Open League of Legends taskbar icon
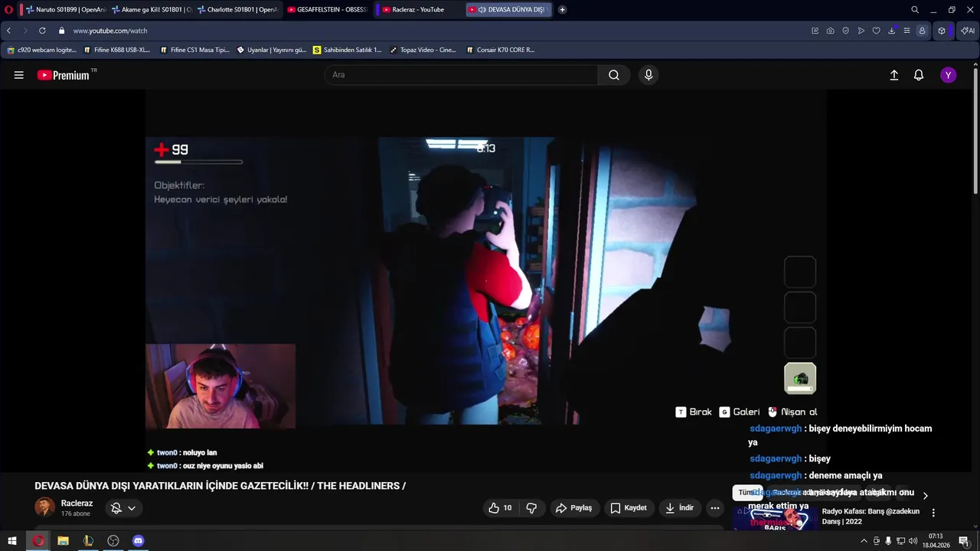 (x=88, y=541)
